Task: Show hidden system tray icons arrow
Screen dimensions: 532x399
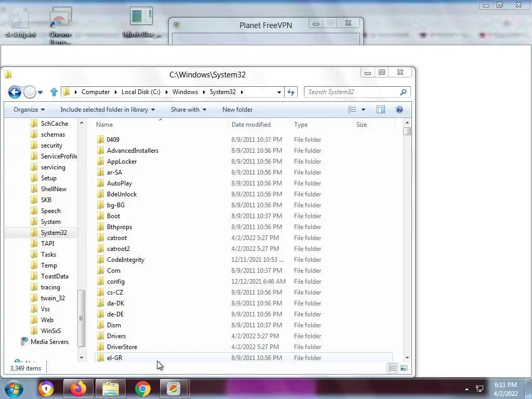Action: [x=467, y=389]
